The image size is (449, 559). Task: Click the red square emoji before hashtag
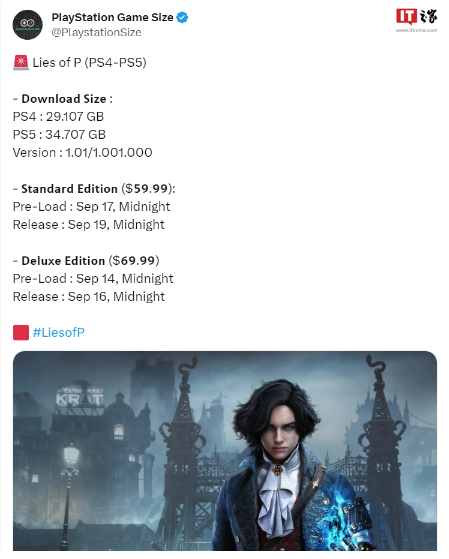[21, 332]
